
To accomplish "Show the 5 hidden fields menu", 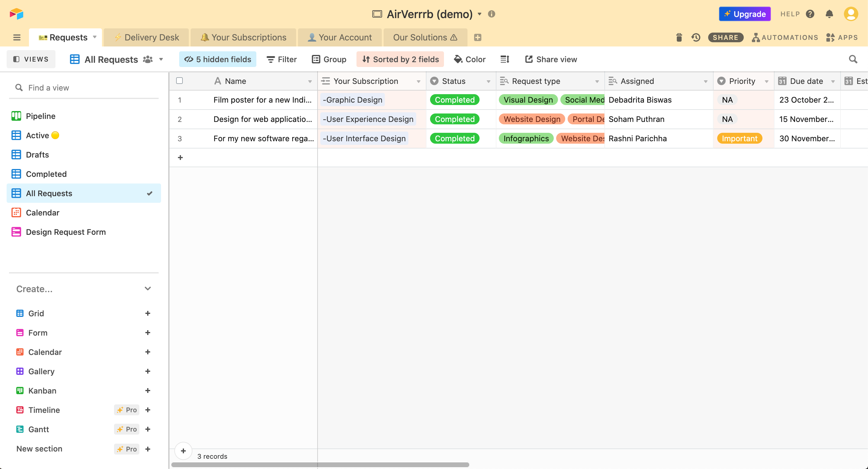I will (218, 59).
